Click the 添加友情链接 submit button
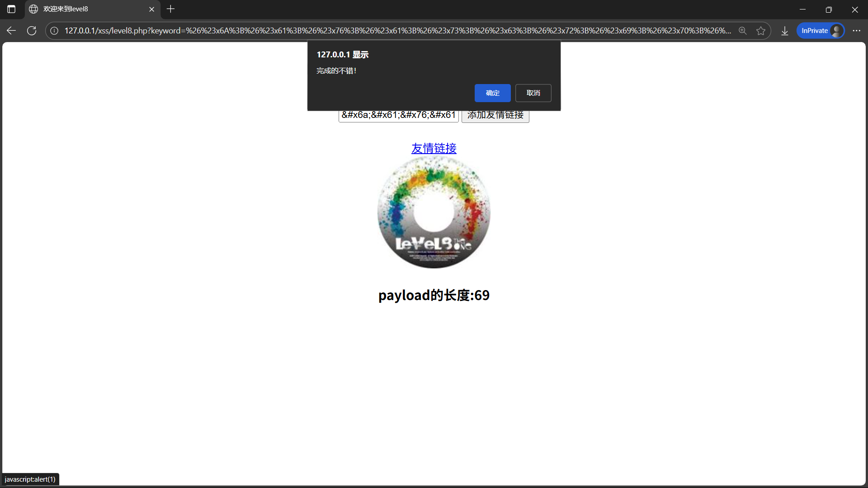Screen dimensions: 868x488 pyautogui.click(x=495, y=116)
